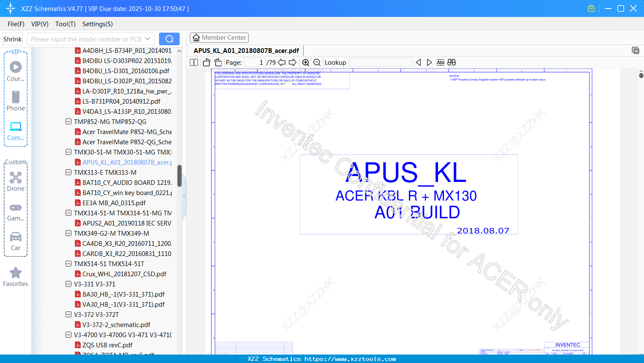Collapse the TMX514-51 TMX514-51T folder
644x363 pixels.
tap(69, 264)
